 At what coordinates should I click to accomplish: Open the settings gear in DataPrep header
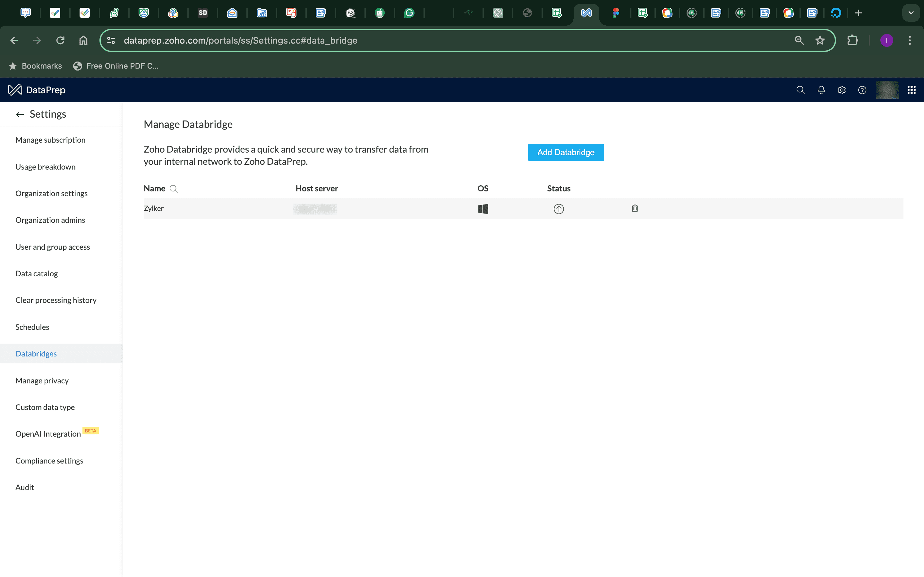(x=842, y=90)
